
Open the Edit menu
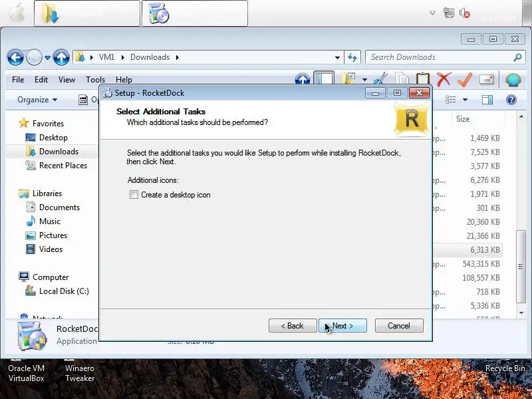tap(41, 80)
